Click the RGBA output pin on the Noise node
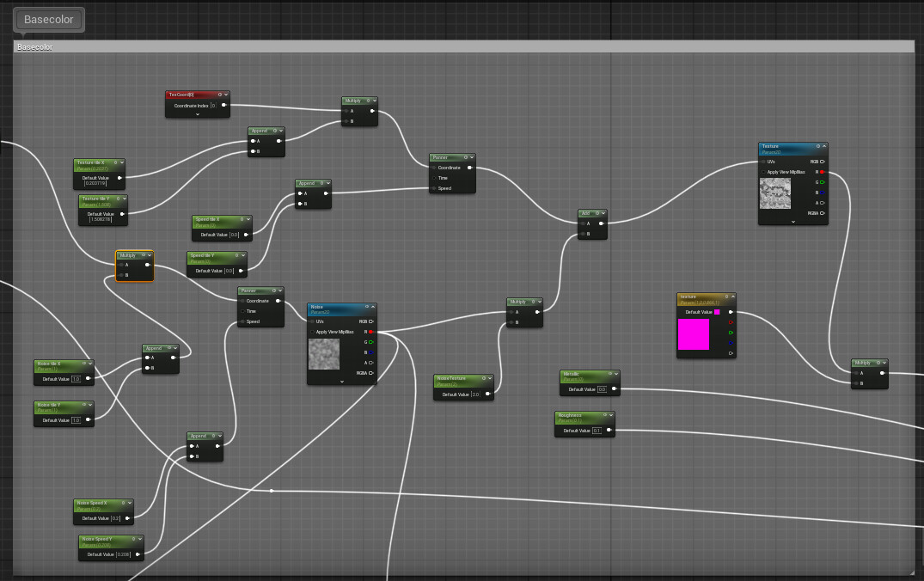The image size is (924, 581). click(370, 373)
